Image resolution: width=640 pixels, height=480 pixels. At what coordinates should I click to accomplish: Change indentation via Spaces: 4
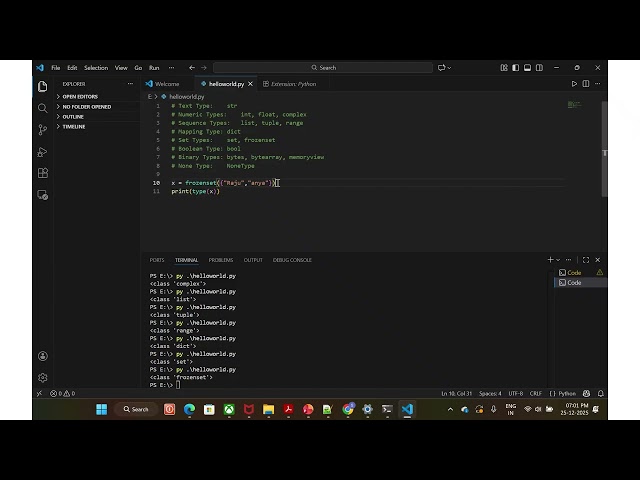click(x=490, y=393)
